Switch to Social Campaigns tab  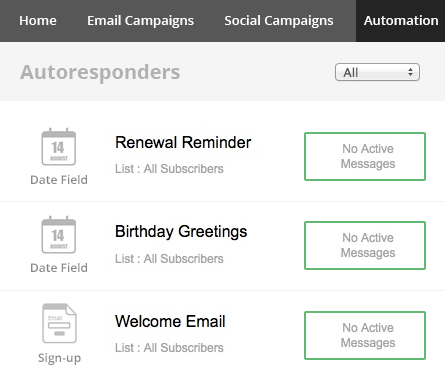click(279, 21)
